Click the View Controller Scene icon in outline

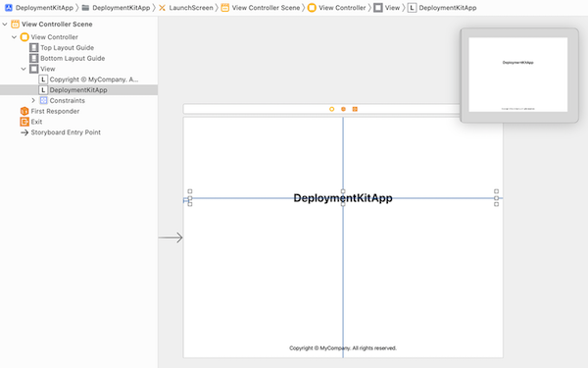pyautogui.click(x=15, y=24)
